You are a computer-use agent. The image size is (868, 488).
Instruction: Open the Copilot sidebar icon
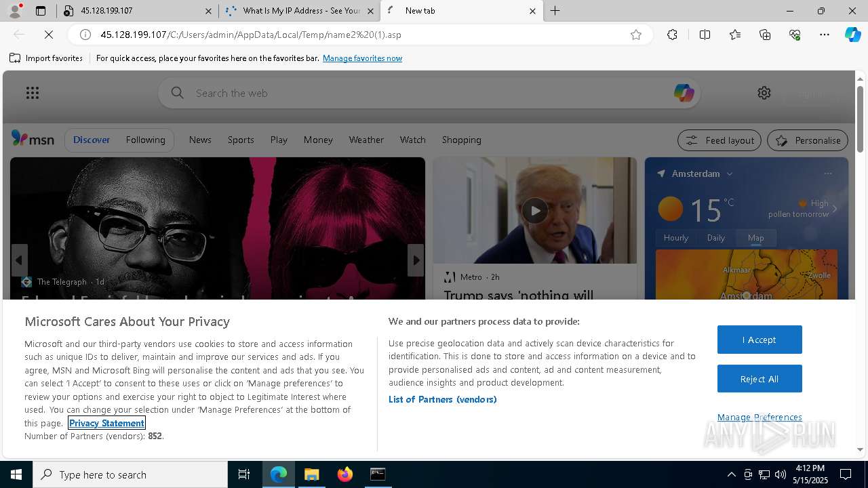(852, 35)
